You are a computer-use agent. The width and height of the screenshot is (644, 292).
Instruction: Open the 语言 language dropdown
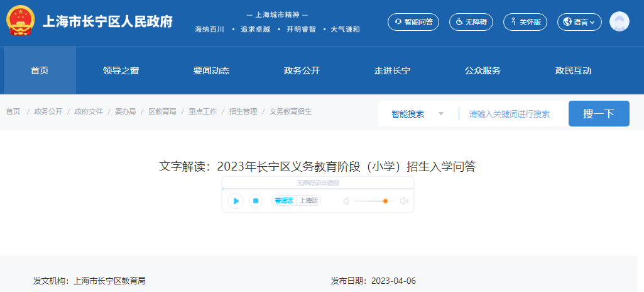click(580, 22)
